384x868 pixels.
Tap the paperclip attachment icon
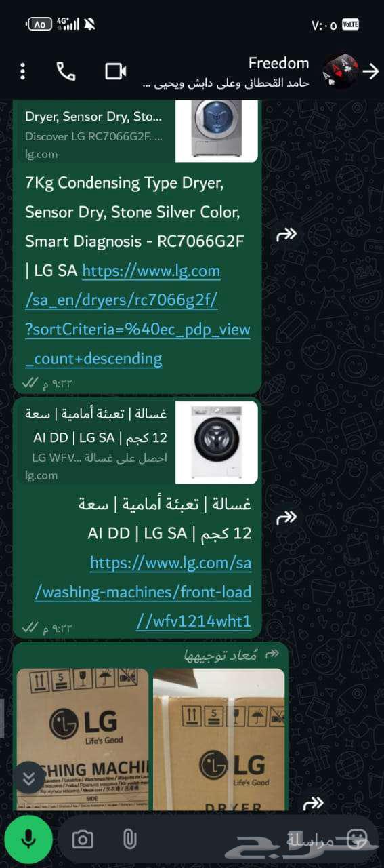[129, 840]
